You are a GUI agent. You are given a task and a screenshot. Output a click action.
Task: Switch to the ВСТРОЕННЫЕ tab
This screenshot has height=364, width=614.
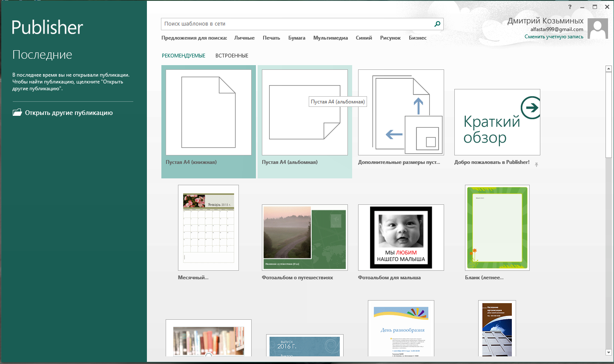[x=232, y=56]
